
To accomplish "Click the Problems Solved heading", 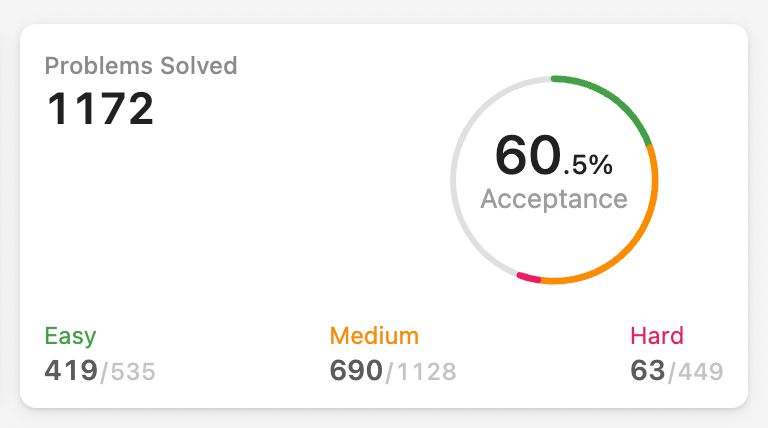I will [x=141, y=66].
